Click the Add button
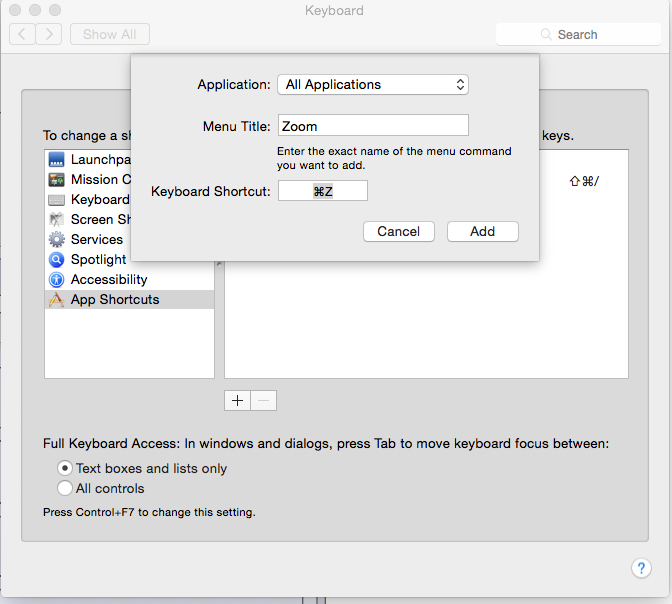This screenshot has width=672, height=604. [x=483, y=231]
